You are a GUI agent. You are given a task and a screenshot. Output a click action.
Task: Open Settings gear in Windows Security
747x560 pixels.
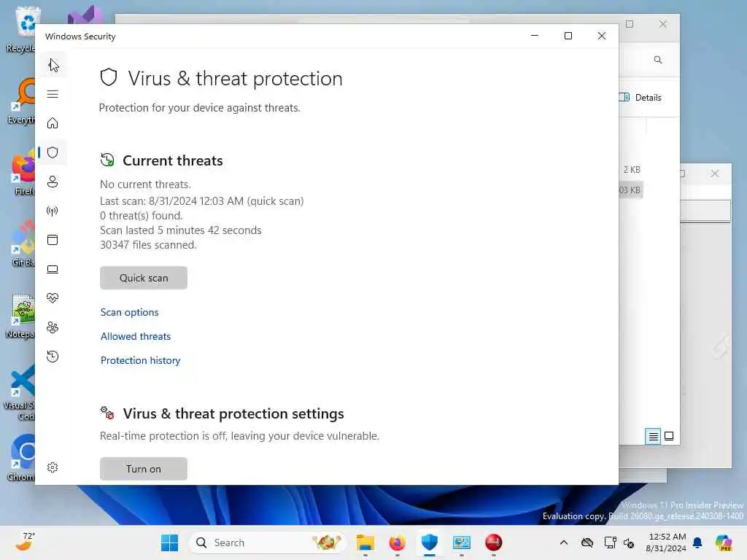[53, 467]
